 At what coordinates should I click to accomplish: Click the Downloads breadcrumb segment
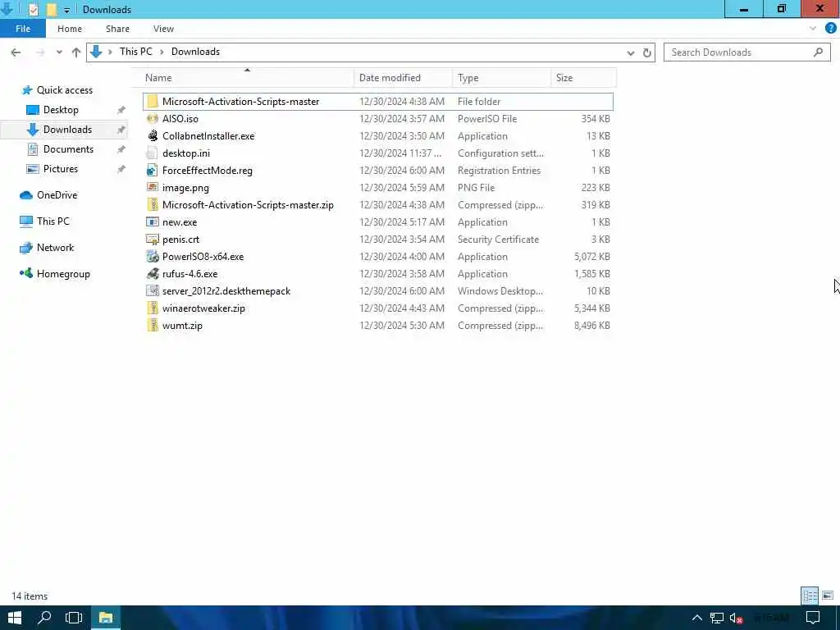[x=195, y=52]
